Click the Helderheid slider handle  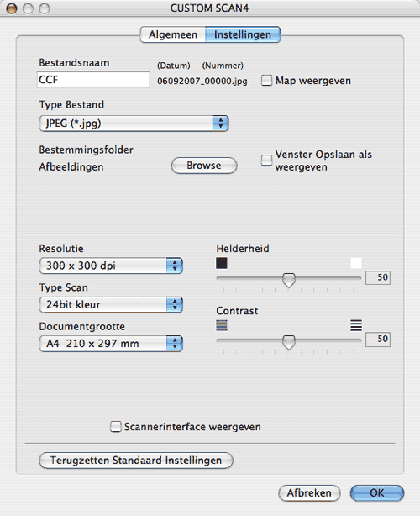[289, 280]
